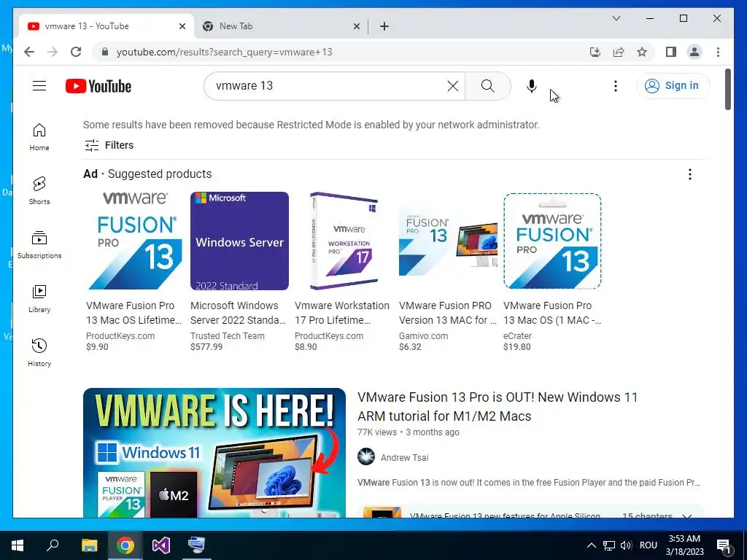Open Vmware Workstation 17 Pro ad image
747x560 pixels.
tap(344, 241)
